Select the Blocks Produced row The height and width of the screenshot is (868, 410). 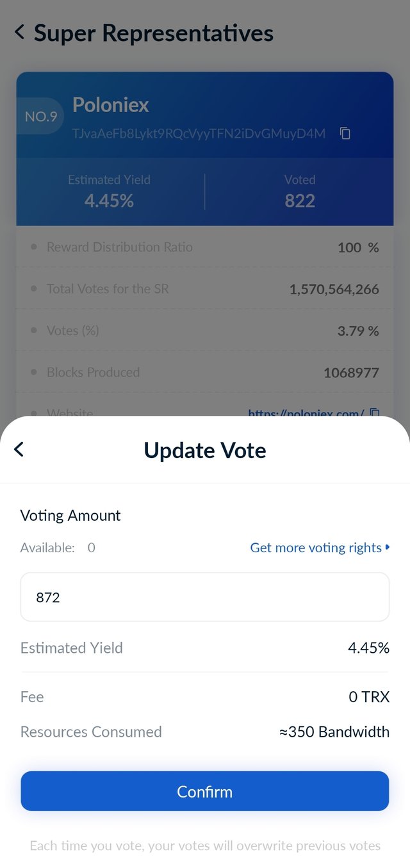click(x=205, y=372)
